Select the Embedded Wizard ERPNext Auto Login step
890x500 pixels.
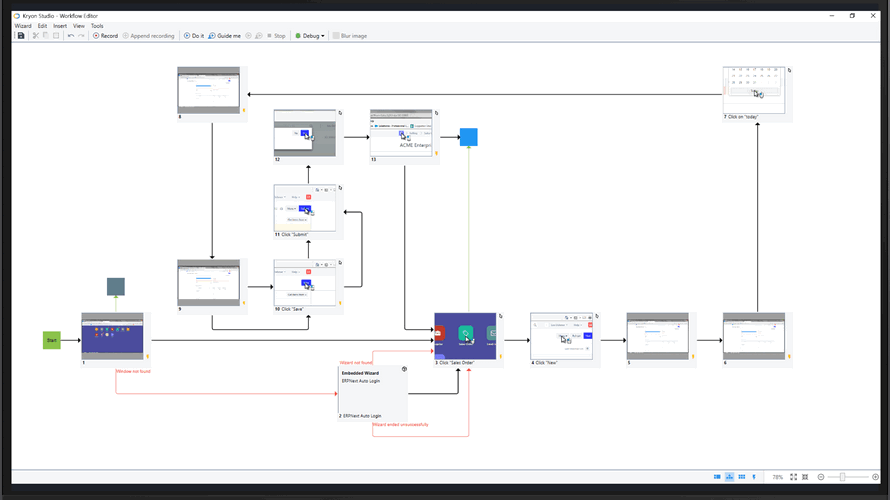coord(372,392)
